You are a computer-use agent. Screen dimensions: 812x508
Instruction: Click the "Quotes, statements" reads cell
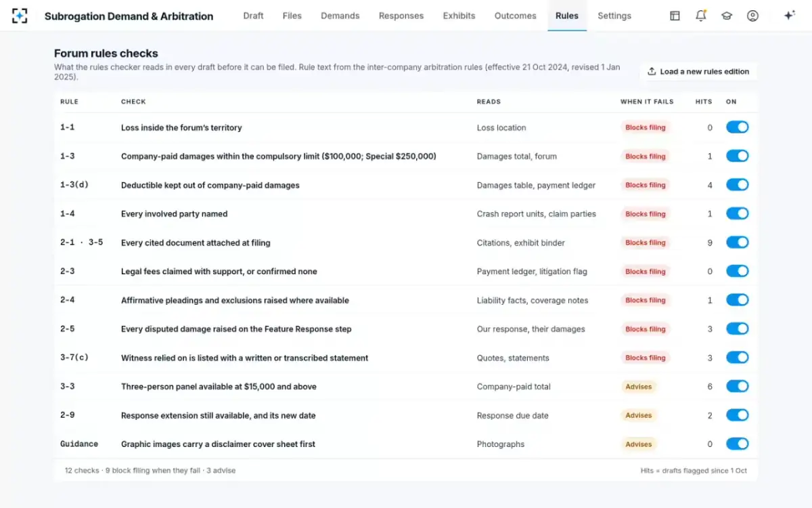click(513, 358)
